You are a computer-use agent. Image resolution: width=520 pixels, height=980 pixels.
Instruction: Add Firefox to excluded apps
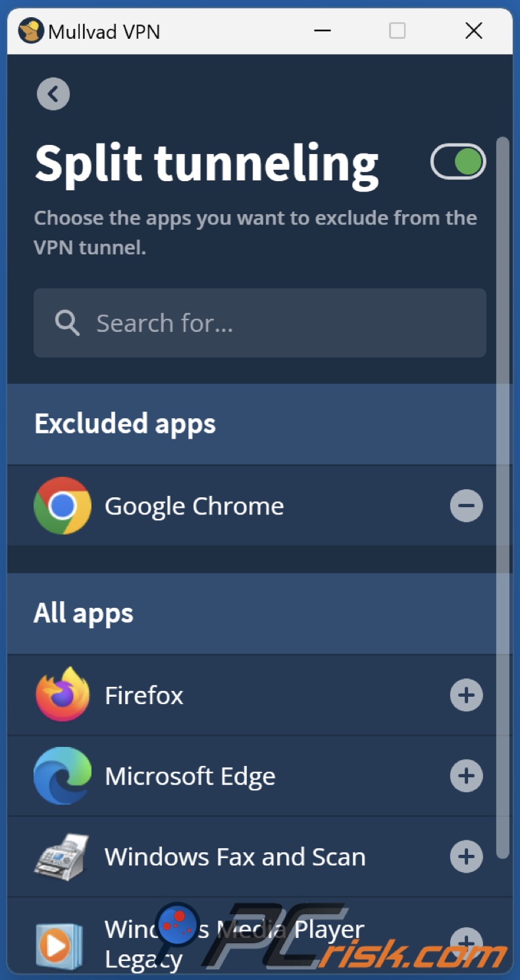(466, 695)
